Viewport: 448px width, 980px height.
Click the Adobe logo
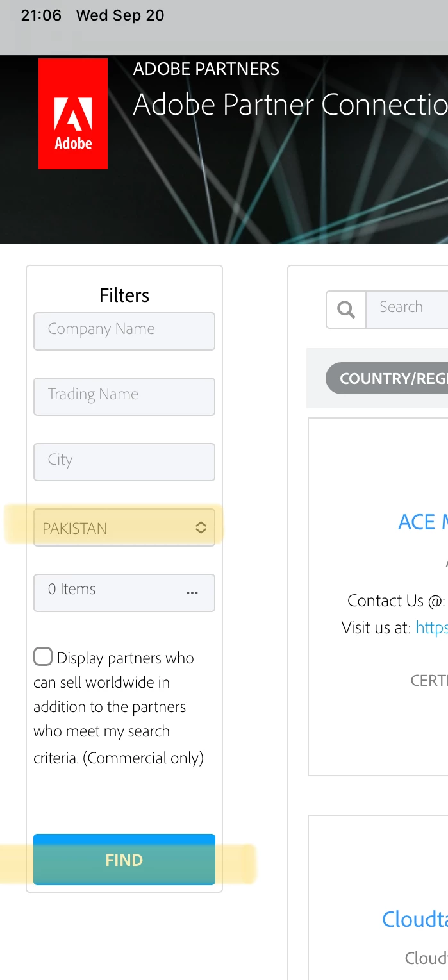point(73,113)
